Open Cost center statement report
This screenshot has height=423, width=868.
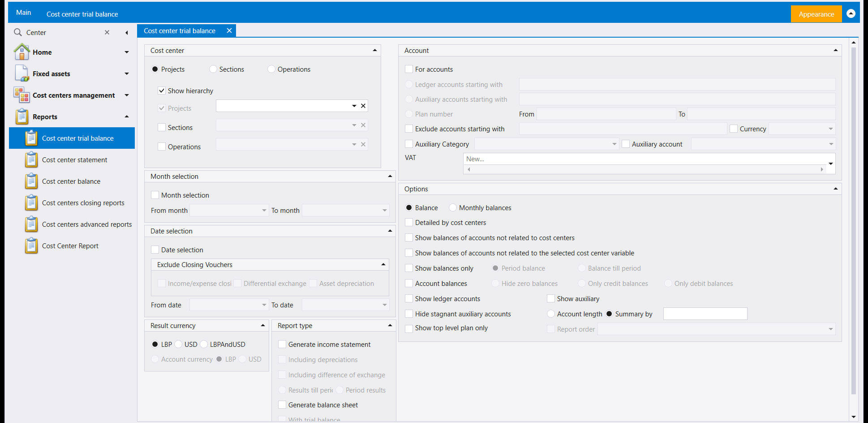click(72, 160)
